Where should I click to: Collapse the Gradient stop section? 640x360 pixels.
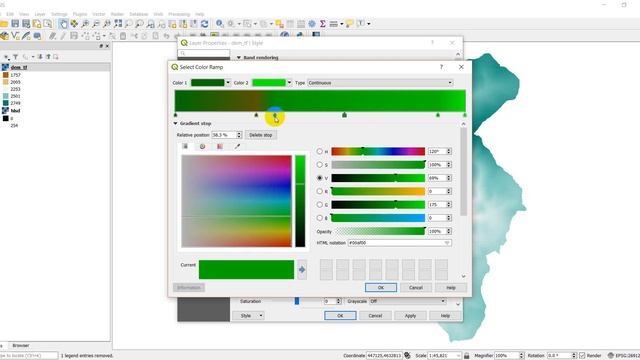176,123
